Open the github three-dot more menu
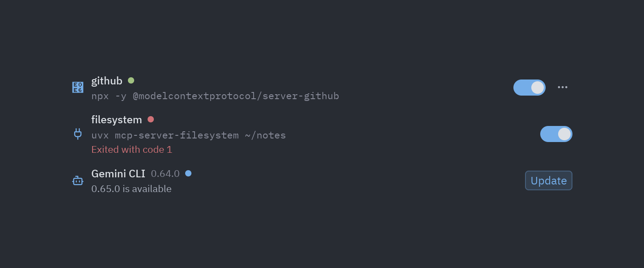 tap(563, 87)
